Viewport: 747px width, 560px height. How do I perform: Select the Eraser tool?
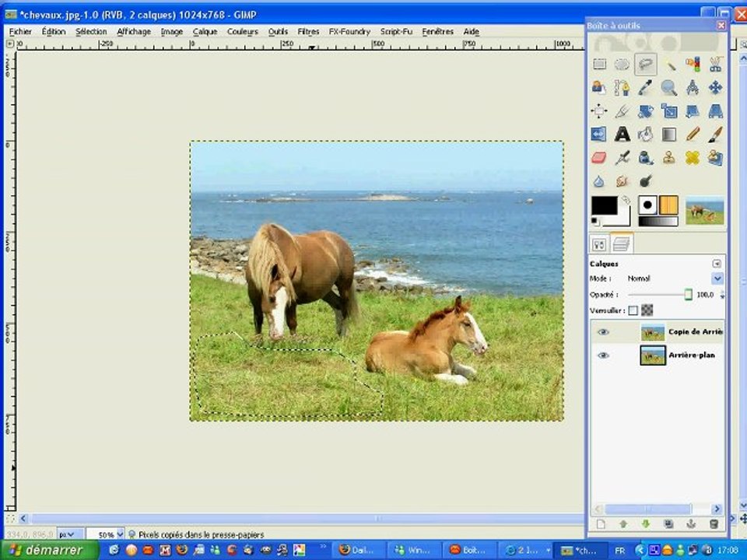click(x=599, y=158)
